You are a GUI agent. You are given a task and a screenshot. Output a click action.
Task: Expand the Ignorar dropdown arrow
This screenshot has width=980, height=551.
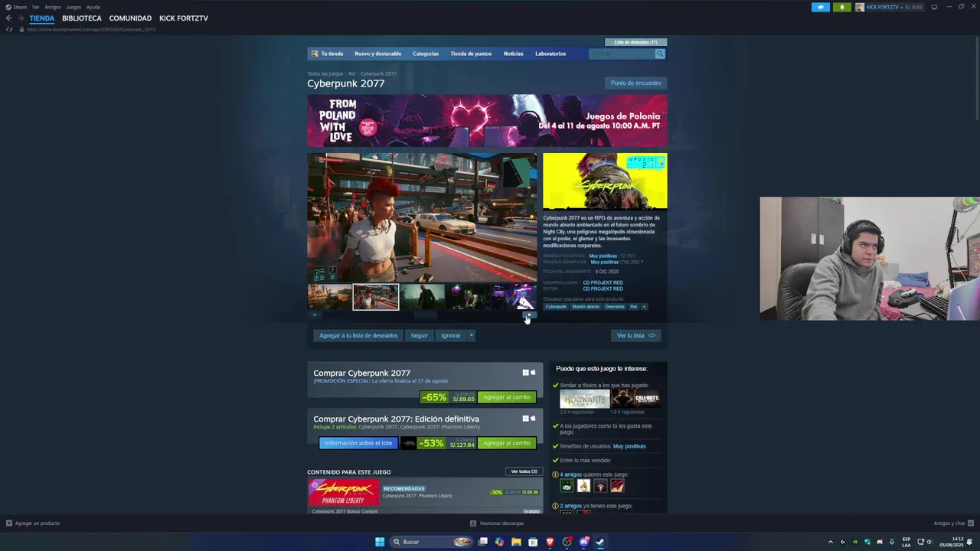click(x=471, y=335)
